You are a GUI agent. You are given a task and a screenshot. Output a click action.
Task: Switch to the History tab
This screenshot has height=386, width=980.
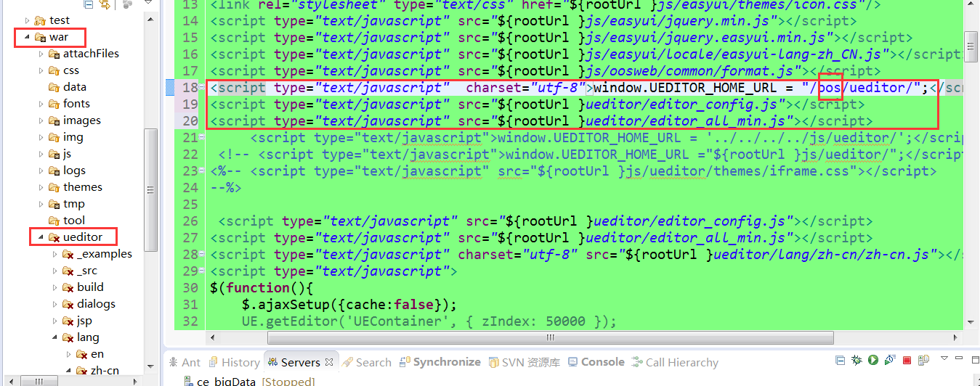[x=233, y=362]
